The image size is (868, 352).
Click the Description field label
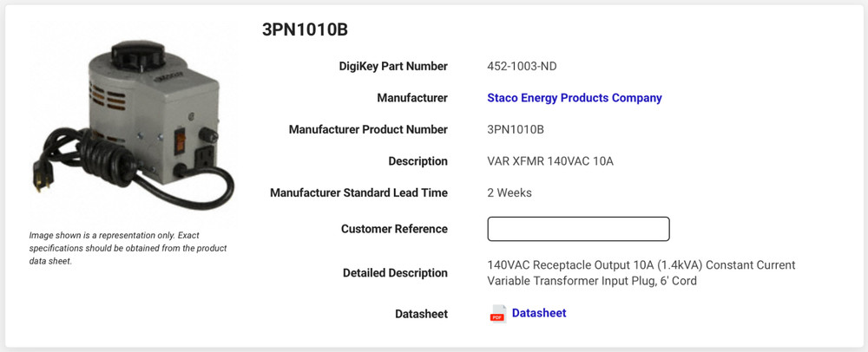pos(418,161)
